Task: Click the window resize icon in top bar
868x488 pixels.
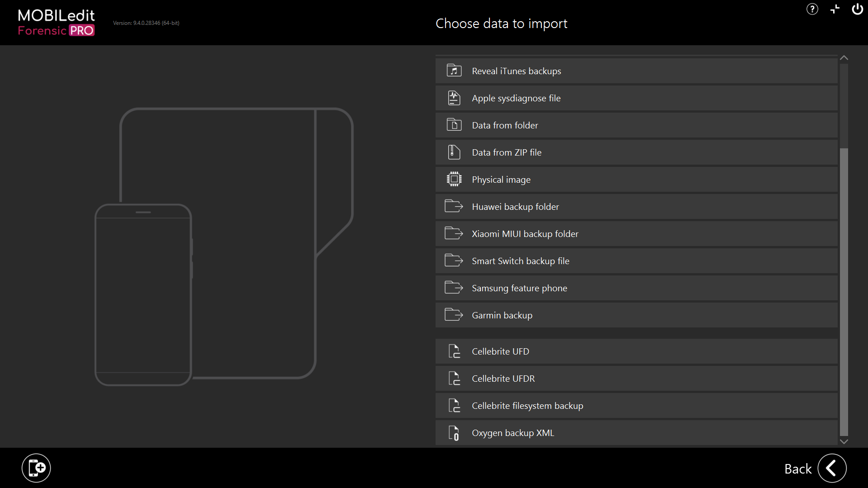Action: [x=835, y=9]
